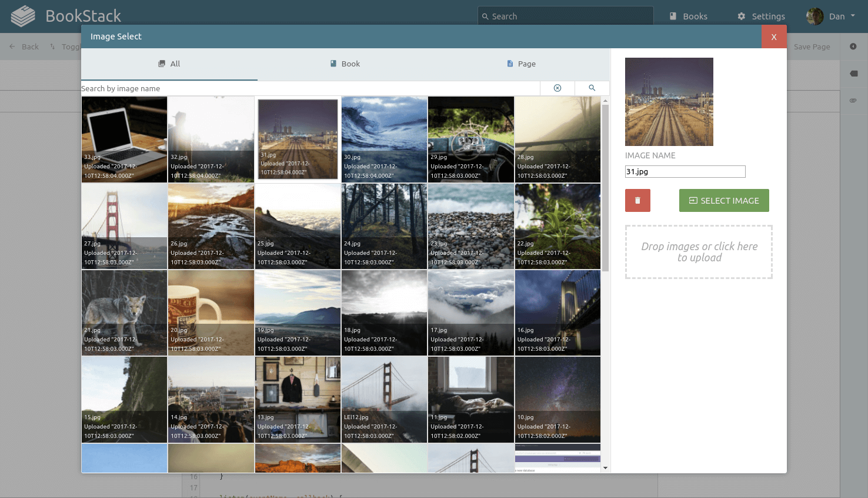Delete 31.jpg with the red trash icon

pyautogui.click(x=637, y=200)
